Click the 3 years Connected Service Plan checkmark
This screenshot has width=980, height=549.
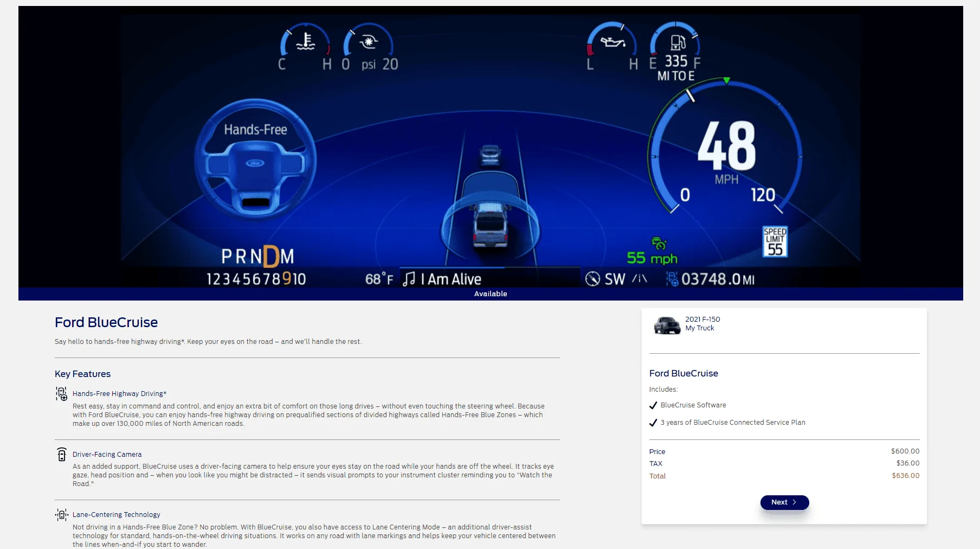pyautogui.click(x=653, y=423)
